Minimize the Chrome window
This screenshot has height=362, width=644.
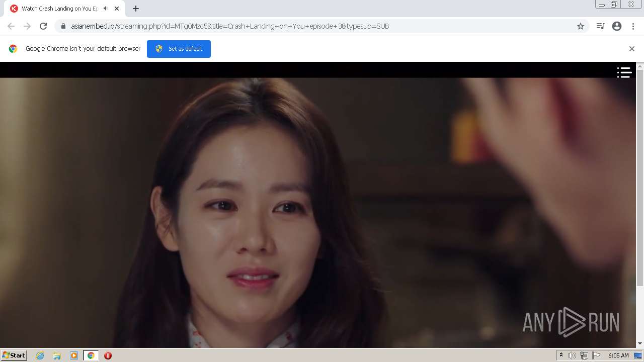(x=602, y=5)
